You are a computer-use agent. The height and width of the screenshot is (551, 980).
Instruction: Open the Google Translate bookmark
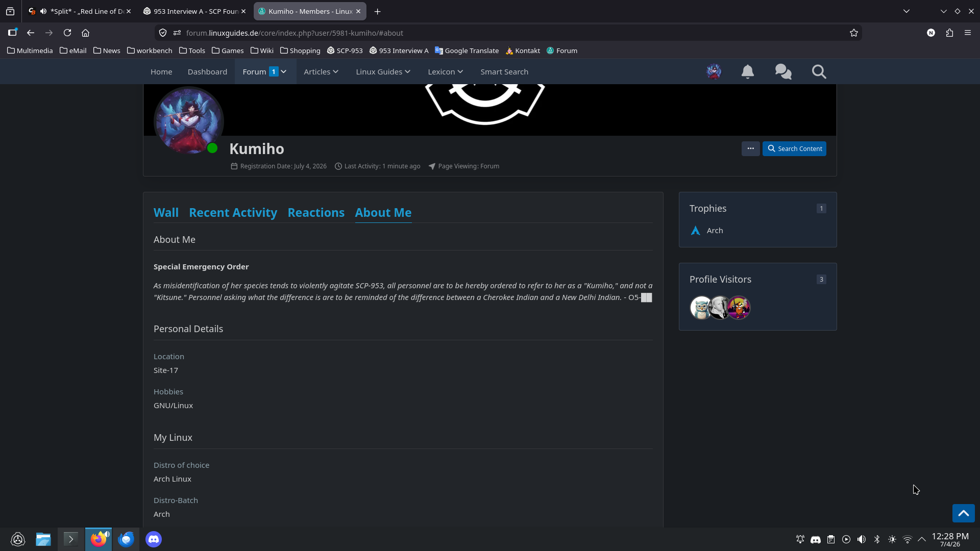[467, 51]
